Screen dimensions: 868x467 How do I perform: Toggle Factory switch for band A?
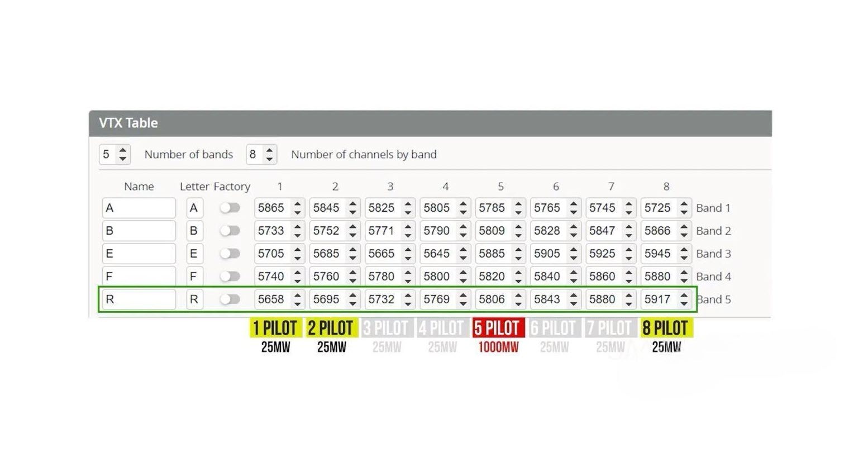point(230,208)
